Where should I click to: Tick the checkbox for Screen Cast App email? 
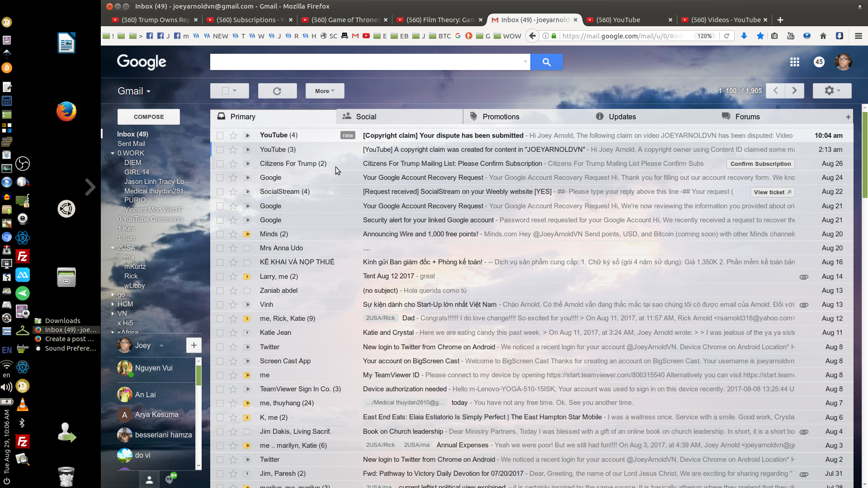click(x=220, y=361)
